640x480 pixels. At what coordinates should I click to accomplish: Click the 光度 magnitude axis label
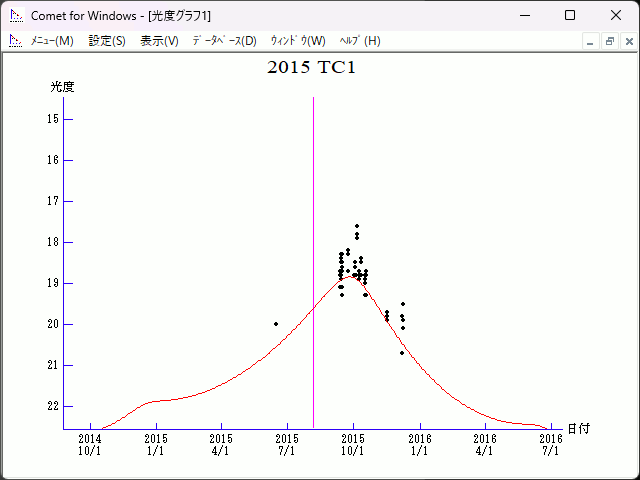(63, 87)
